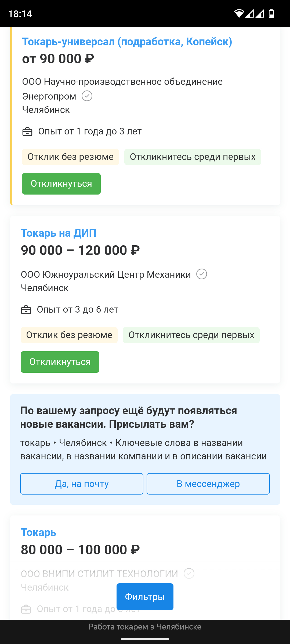Tap 'Откликнитесь среди первых' on Токарь на ДИП
The width and height of the screenshot is (290, 644).
click(x=191, y=335)
